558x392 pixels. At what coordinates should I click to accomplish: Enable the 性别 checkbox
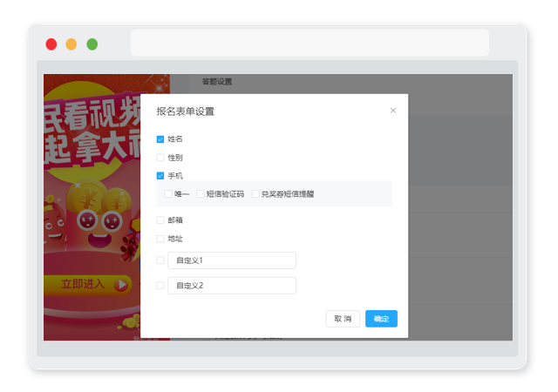[x=160, y=157]
